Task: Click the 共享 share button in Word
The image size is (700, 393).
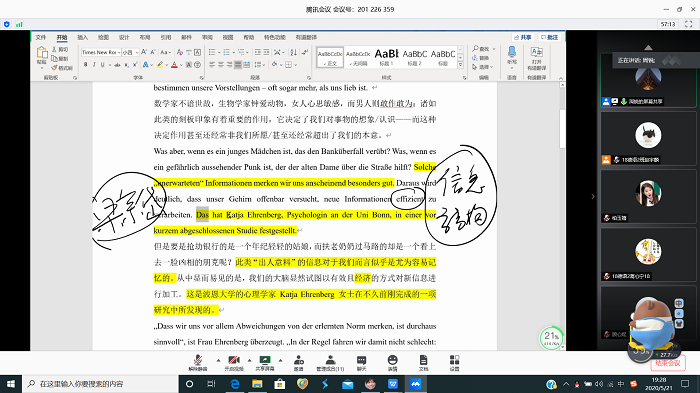Action: point(523,38)
